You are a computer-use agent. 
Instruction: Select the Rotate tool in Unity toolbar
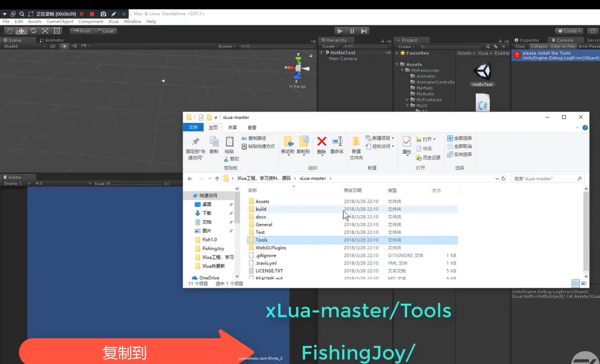(x=33, y=31)
